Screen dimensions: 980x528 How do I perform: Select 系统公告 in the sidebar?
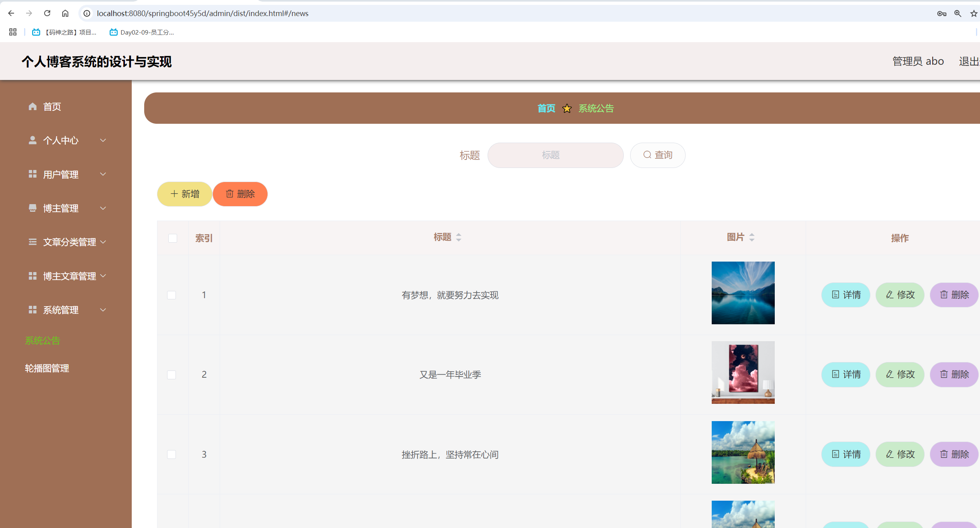click(43, 340)
